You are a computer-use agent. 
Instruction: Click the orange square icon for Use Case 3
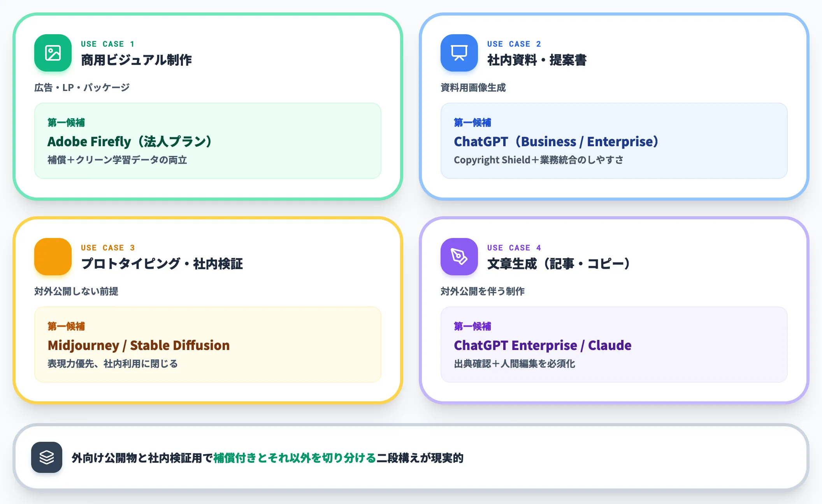coord(53,257)
